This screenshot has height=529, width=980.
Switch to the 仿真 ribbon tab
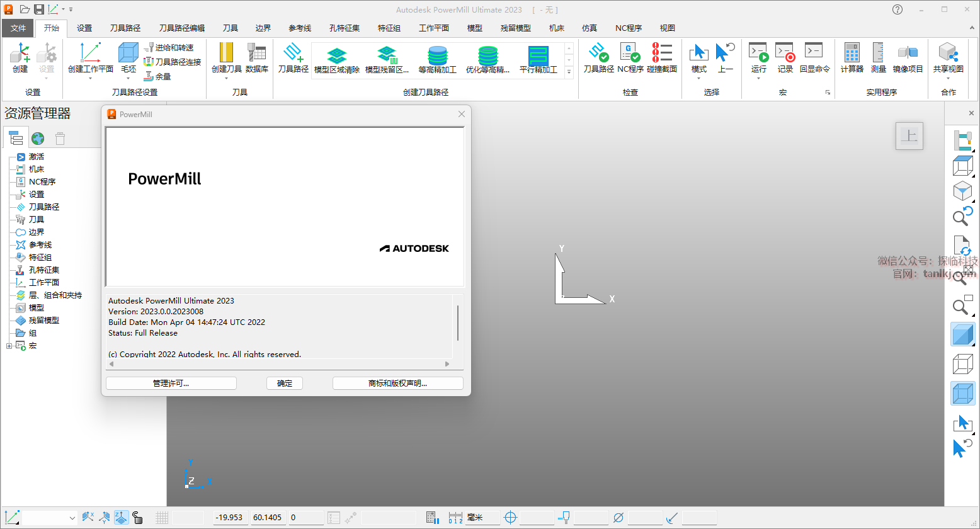(590, 28)
